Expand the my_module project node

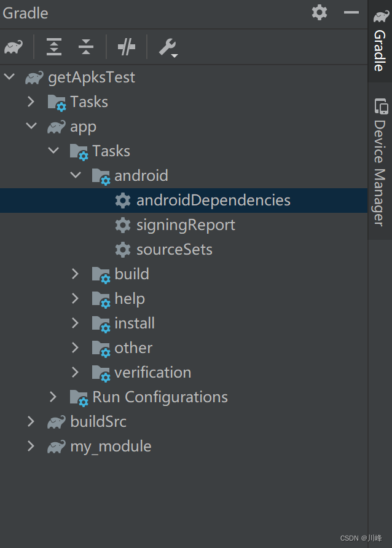coord(31,446)
